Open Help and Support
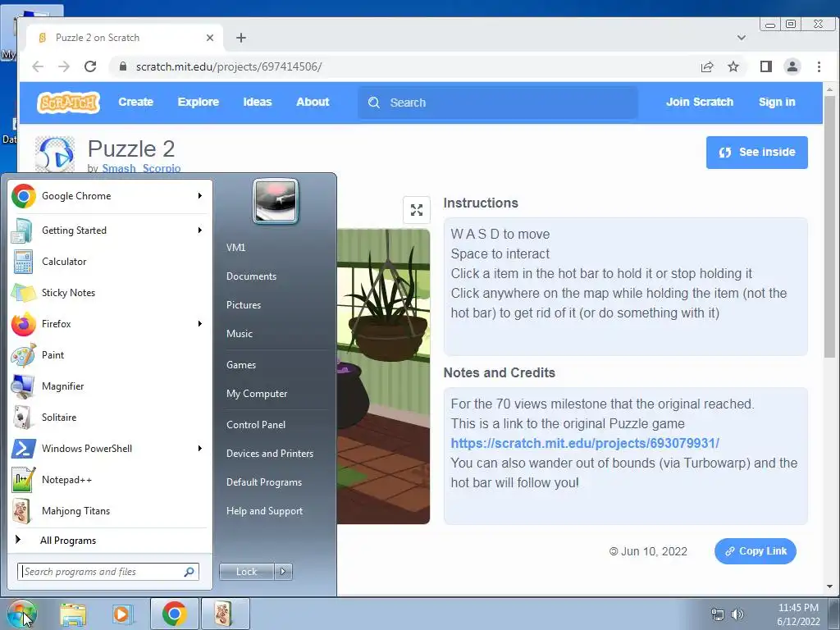 coord(265,511)
